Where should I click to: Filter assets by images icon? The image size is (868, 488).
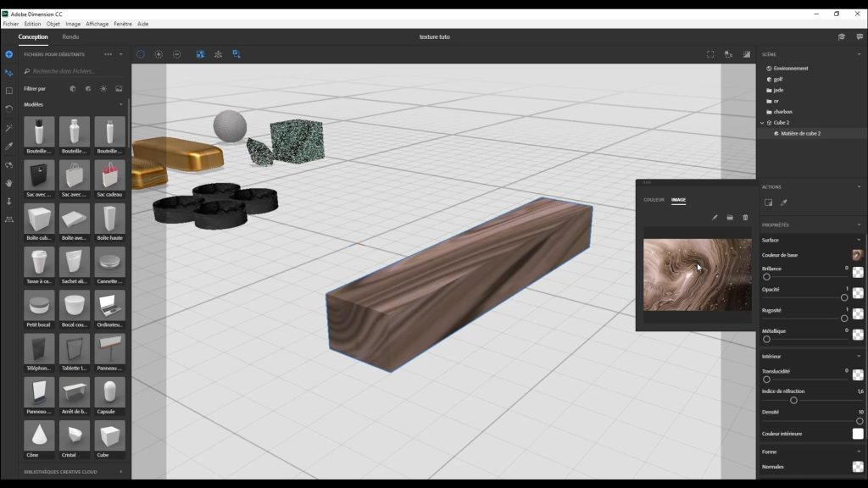pyautogui.click(x=119, y=88)
